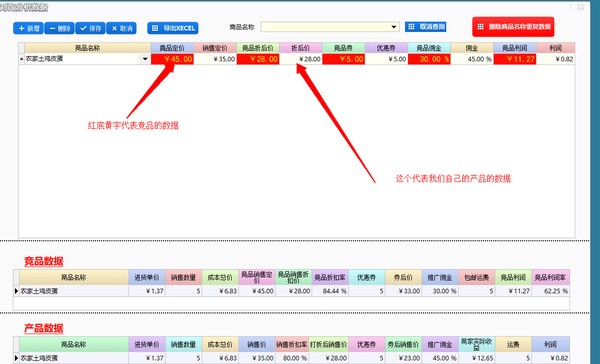The image size is (600, 364).
Task: Select ¥33.00 券后价 cell in 竞品数据
Action: [403, 291]
